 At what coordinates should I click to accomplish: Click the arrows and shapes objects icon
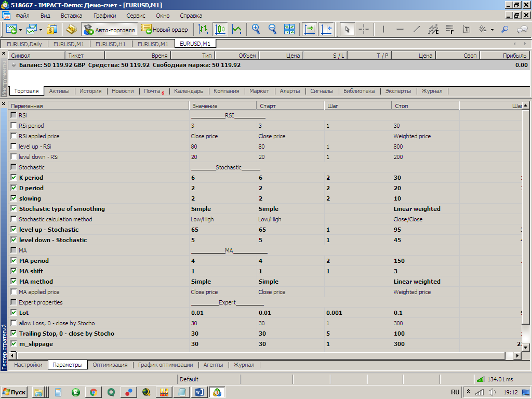tap(483, 30)
